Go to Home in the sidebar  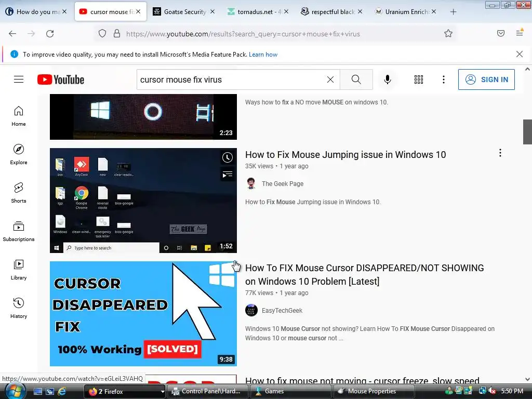pyautogui.click(x=19, y=116)
